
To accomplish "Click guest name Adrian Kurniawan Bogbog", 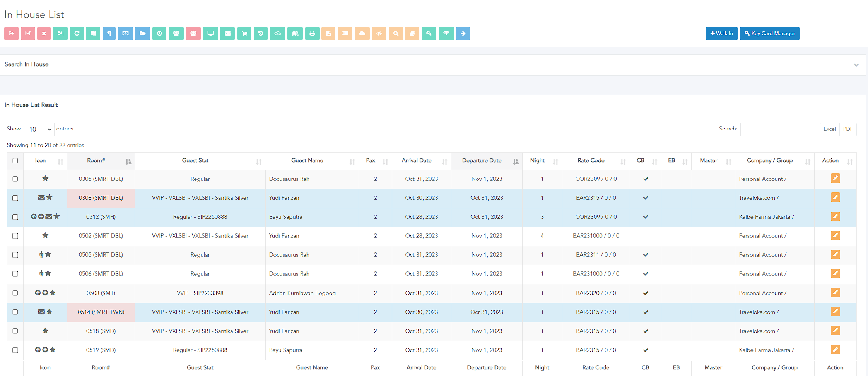I will (302, 293).
